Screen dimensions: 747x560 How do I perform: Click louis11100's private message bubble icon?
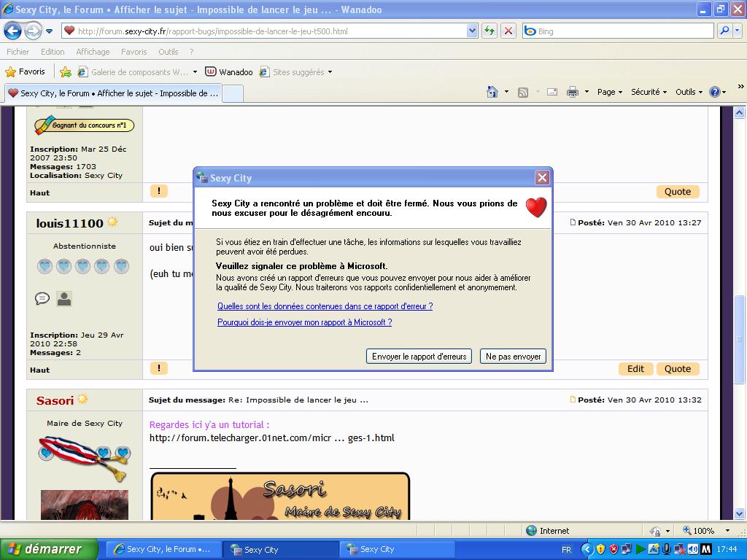coord(42,298)
